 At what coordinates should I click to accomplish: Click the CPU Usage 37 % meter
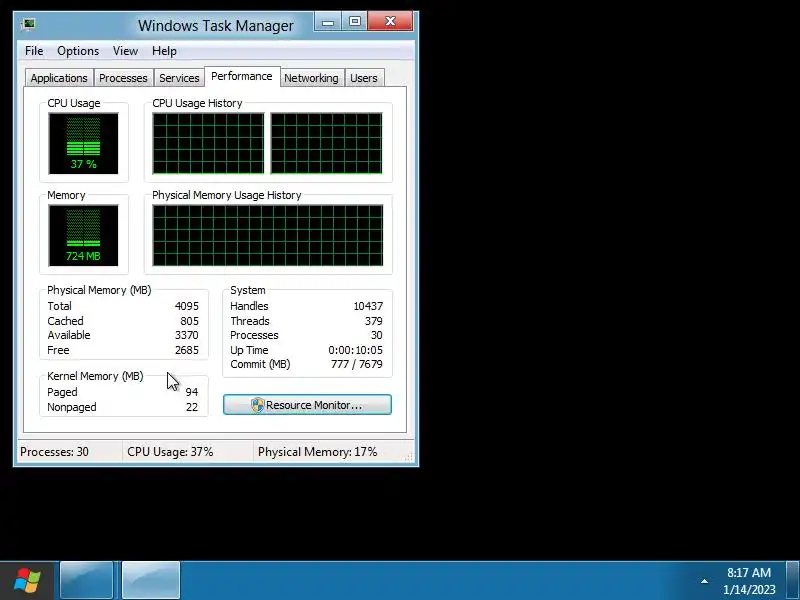(x=83, y=143)
